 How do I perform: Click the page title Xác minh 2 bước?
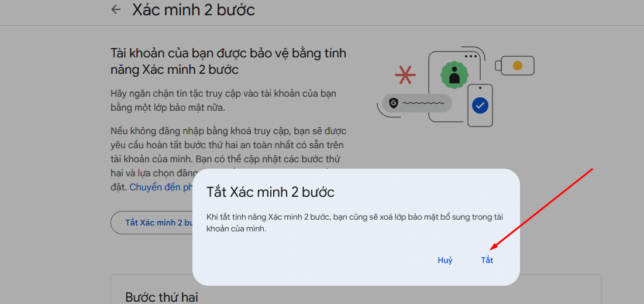pos(194,9)
